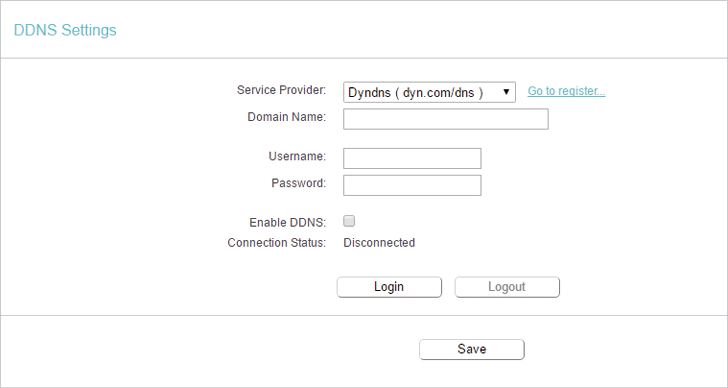Screen dimensions: 728x388
Task: Click the grayed Logout button
Action: coord(507,287)
